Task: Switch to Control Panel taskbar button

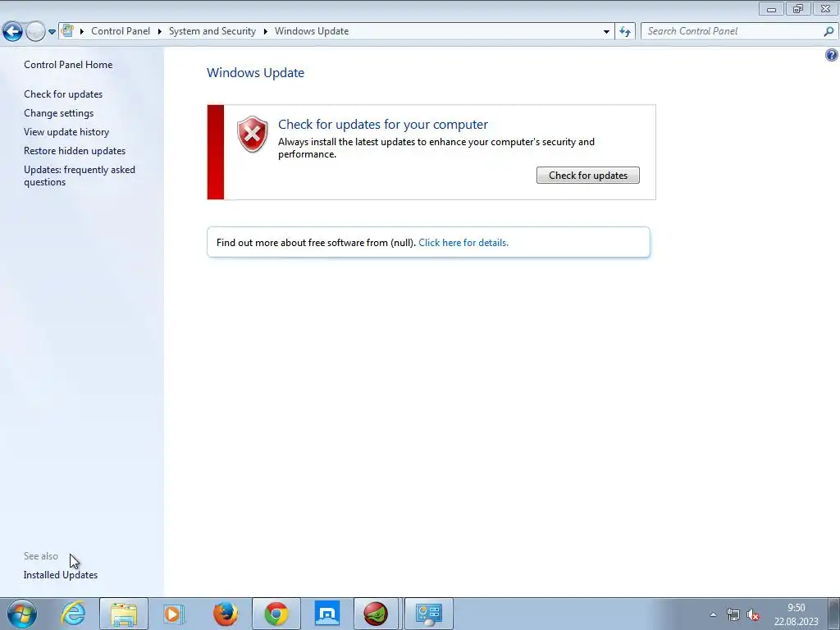Action: [x=429, y=614]
